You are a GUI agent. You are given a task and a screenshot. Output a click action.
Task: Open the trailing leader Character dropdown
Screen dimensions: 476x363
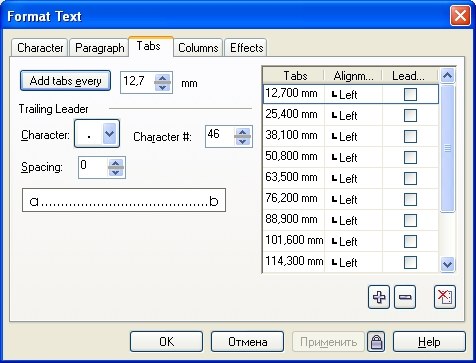pos(110,134)
